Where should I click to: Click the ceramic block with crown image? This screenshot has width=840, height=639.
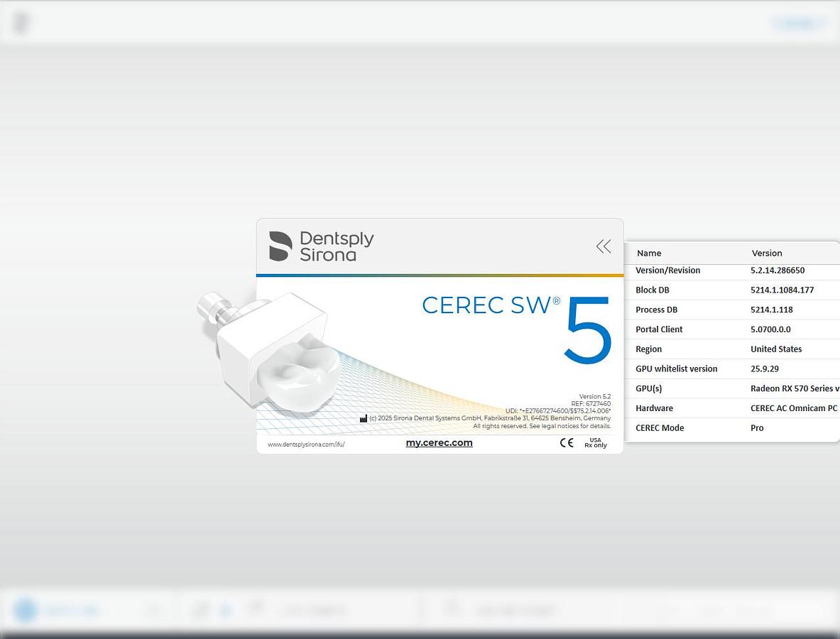268,354
